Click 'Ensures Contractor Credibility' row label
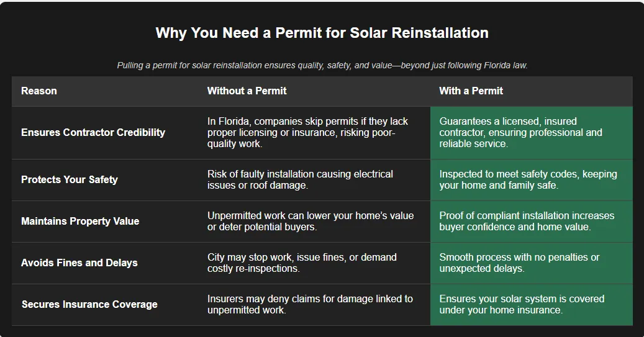Viewport: 644px width, 337px height. 93,132
